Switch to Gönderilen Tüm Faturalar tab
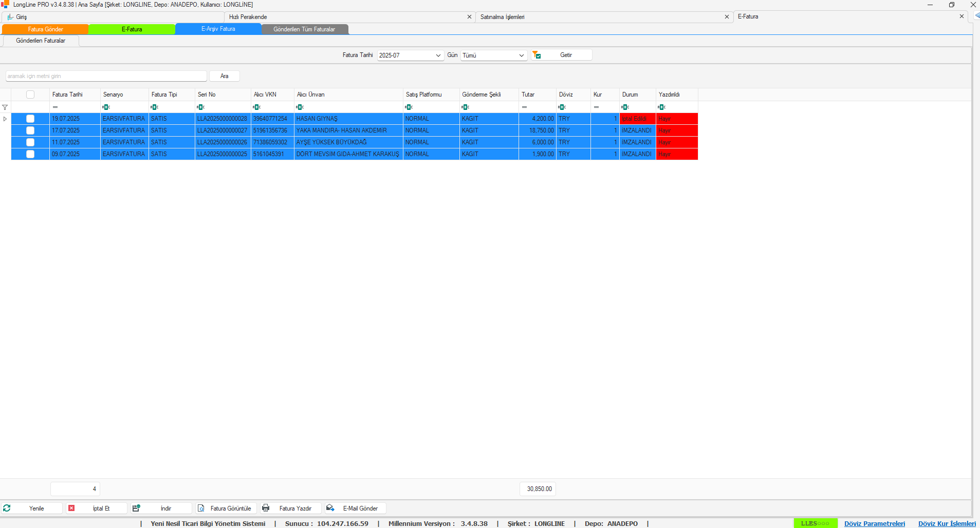980x528 pixels. [x=304, y=29]
